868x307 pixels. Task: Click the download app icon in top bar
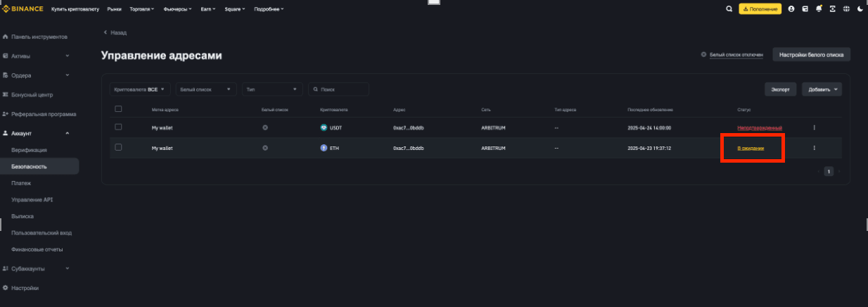click(x=833, y=8)
